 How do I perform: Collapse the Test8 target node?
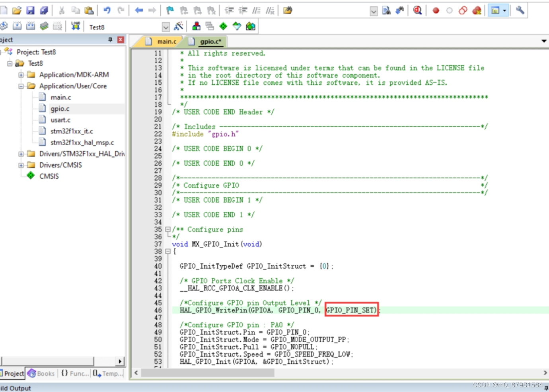click(x=10, y=63)
